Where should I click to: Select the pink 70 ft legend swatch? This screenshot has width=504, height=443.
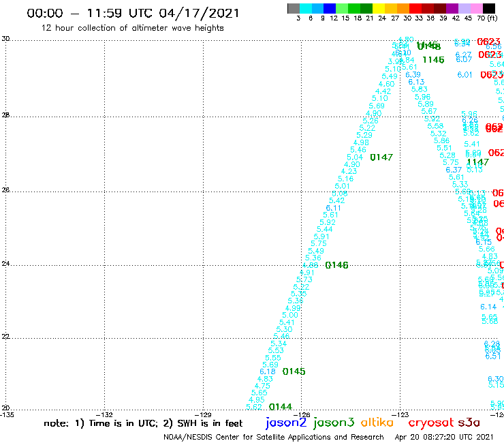click(x=476, y=8)
